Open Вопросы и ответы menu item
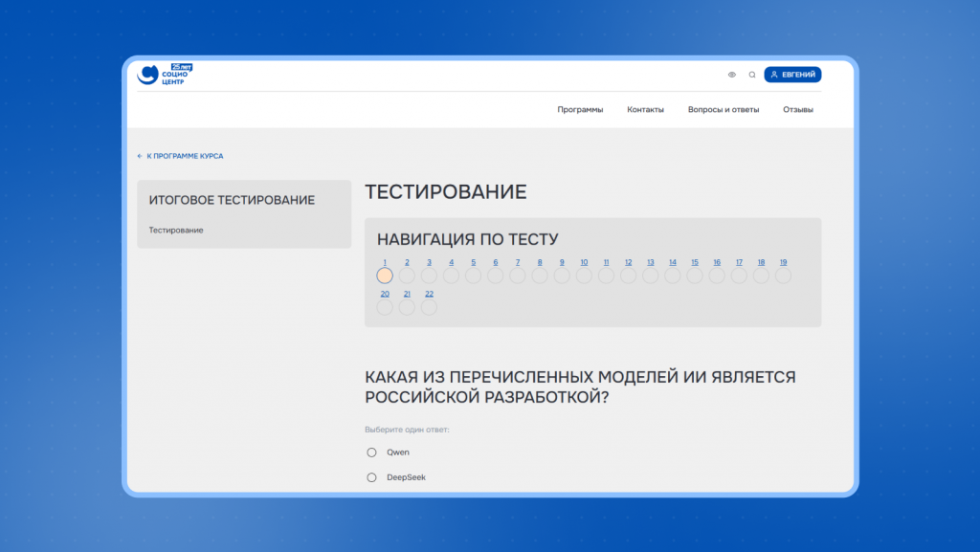The height and width of the screenshot is (552, 980). tap(724, 109)
